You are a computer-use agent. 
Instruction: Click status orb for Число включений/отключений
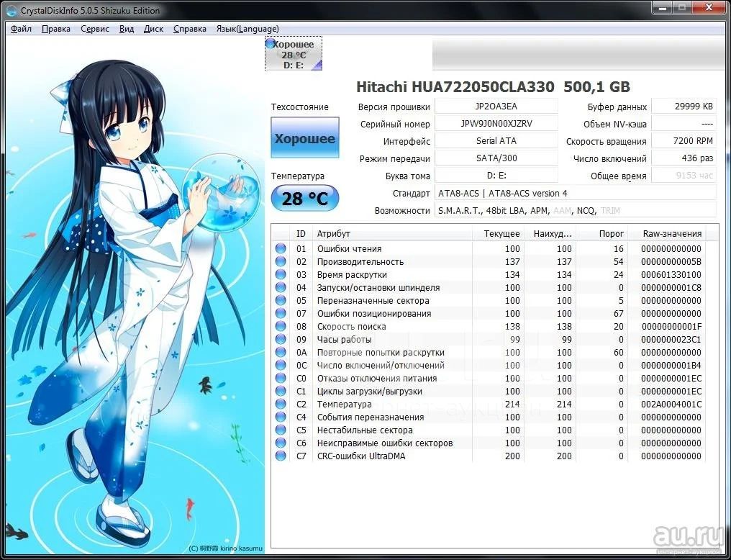(x=281, y=365)
